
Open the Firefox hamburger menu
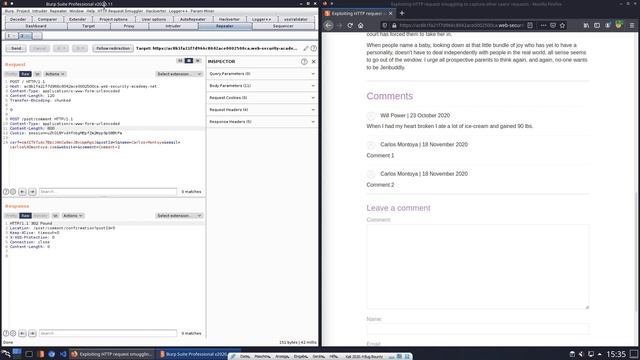(632, 25)
